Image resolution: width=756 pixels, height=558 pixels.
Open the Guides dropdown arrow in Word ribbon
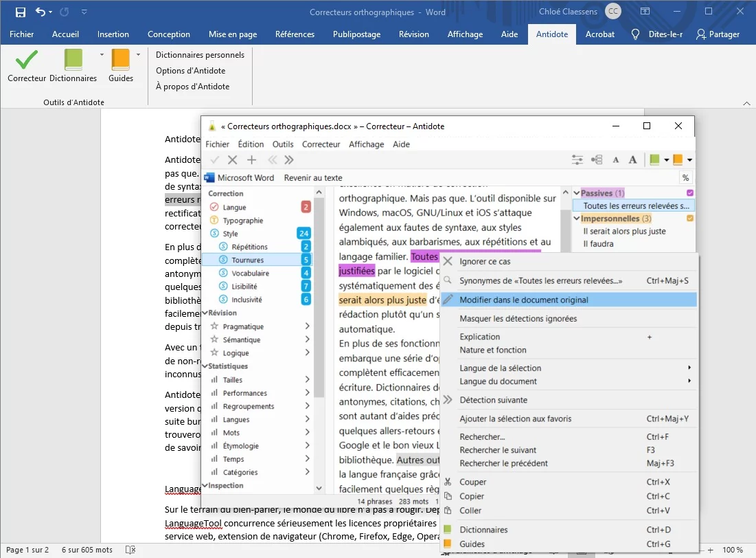(x=139, y=54)
